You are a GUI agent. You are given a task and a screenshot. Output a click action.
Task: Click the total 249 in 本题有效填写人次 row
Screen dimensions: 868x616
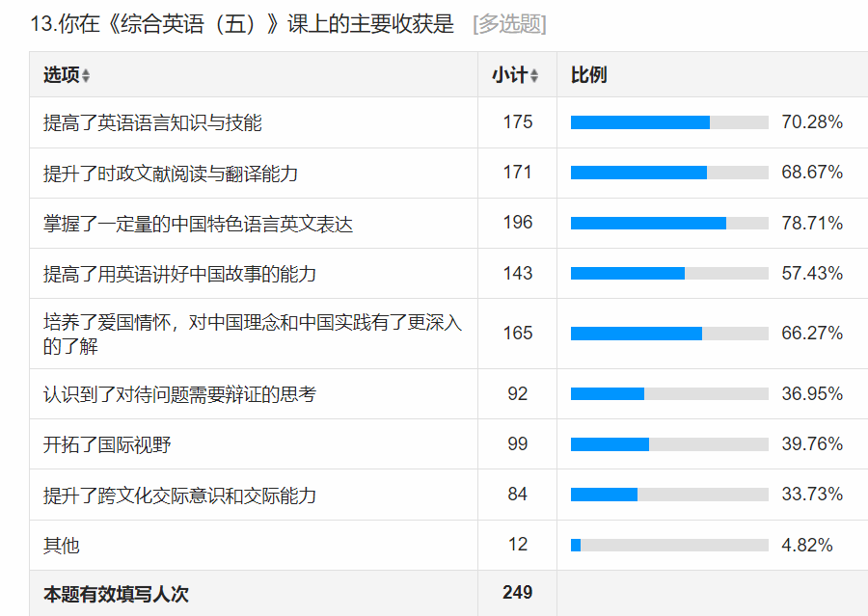(x=518, y=593)
